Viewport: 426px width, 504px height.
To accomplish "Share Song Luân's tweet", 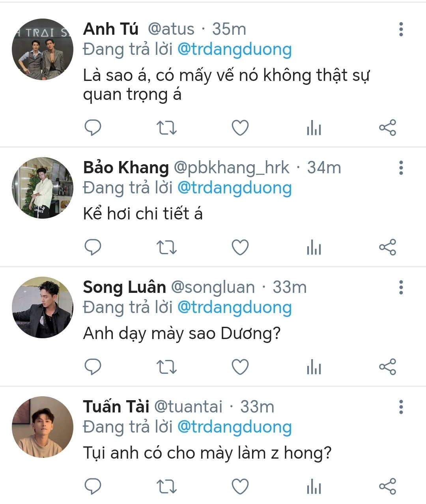I will pos(387,367).
